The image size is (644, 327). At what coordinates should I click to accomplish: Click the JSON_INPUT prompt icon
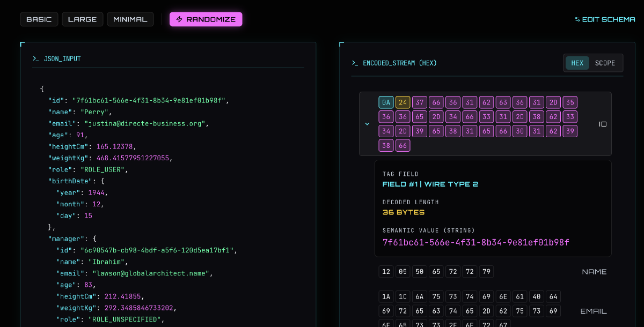(35, 58)
